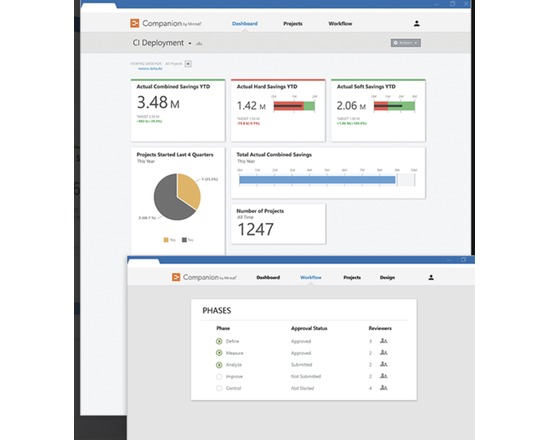Click the small chart icon beside CI Deployment
Viewport: 550px width, 440px height.
pos(199,44)
